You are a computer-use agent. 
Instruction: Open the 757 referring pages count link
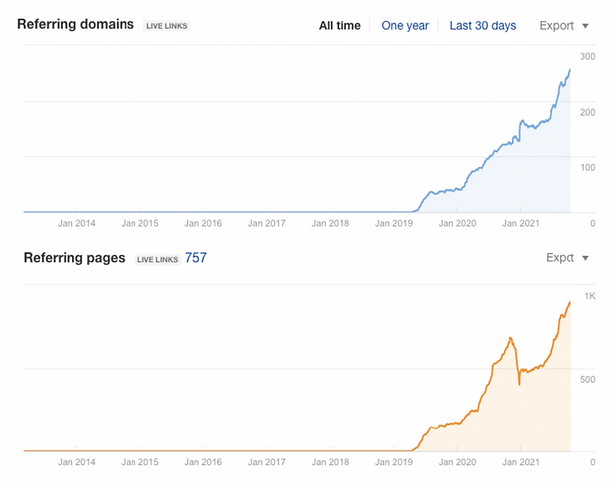coord(196,258)
